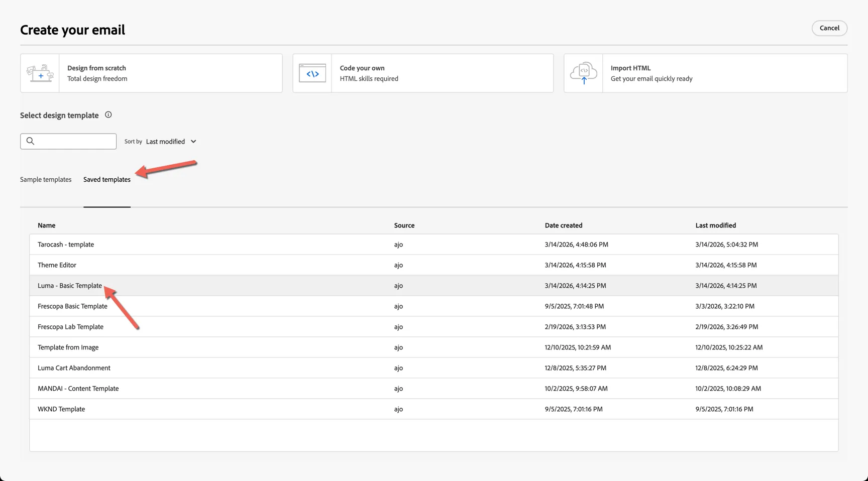
Task: Sort table by Source column header
Action: (x=404, y=225)
